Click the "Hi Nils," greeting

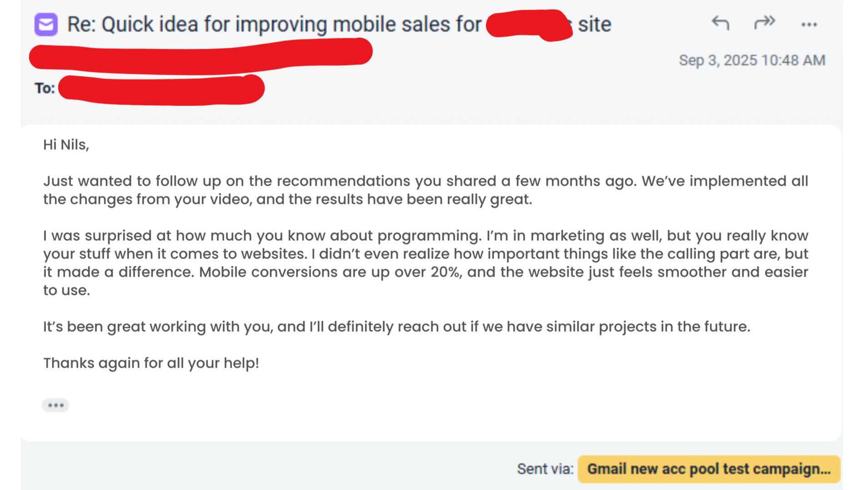[x=66, y=145]
